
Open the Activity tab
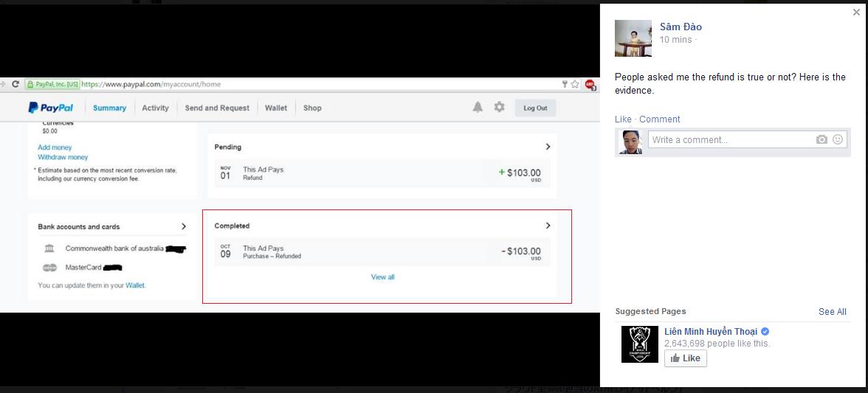(155, 108)
